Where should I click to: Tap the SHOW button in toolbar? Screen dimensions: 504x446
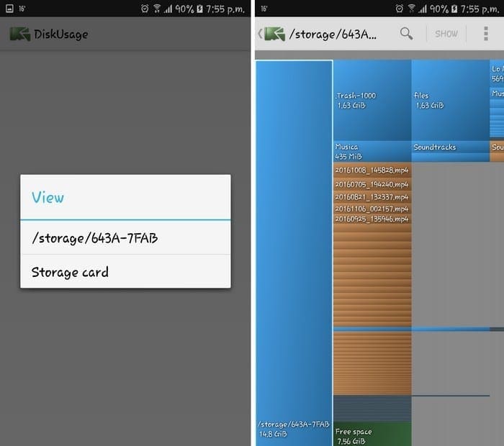tap(446, 34)
